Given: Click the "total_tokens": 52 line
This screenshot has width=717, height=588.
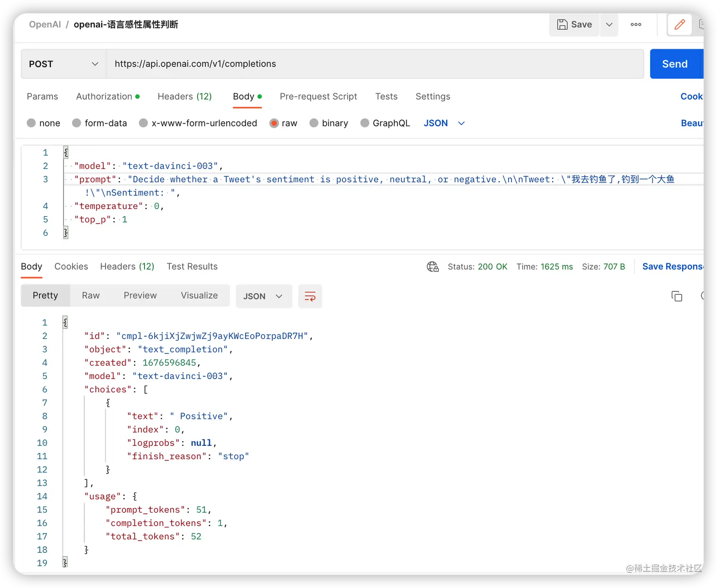Looking at the screenshot, I should 153,536.
